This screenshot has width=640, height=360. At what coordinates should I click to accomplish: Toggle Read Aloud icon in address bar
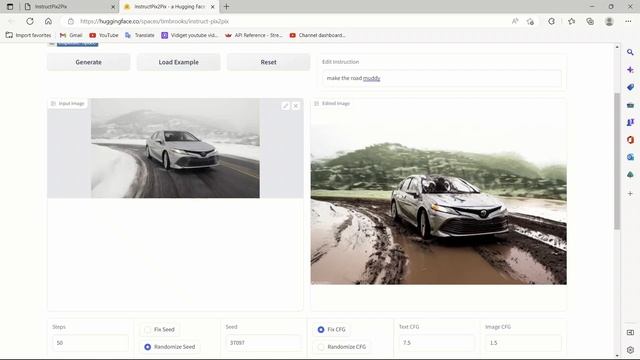515,21
